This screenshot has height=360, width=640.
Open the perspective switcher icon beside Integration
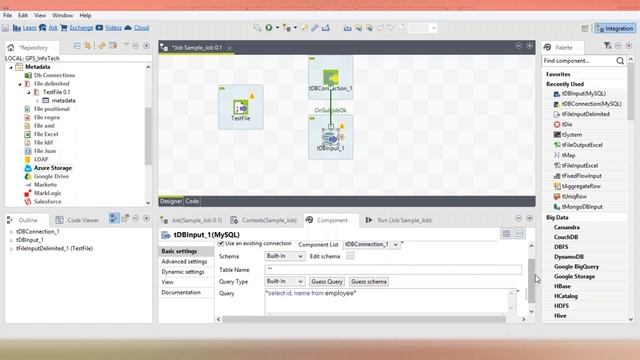pos(585,28)
